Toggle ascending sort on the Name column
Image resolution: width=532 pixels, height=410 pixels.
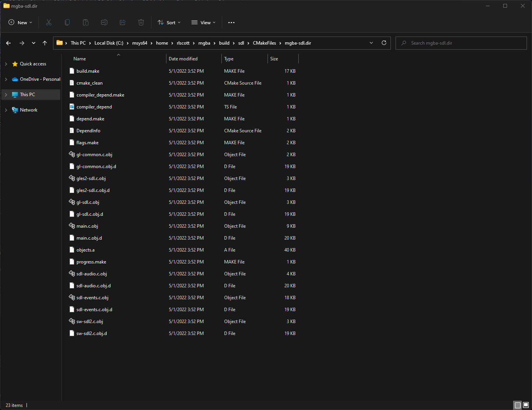[80, 58]
